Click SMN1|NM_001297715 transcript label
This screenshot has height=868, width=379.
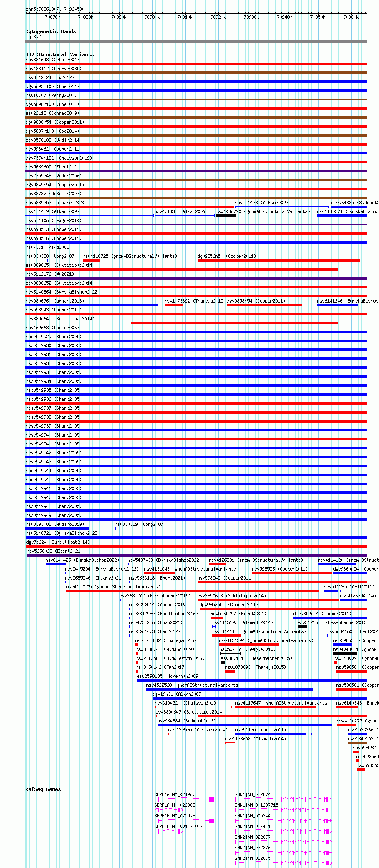(257, 805)
